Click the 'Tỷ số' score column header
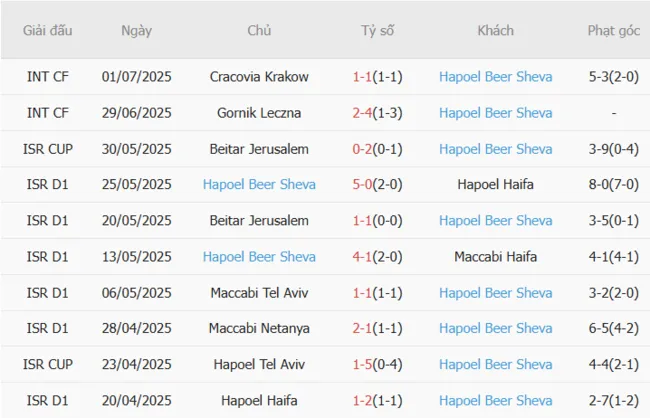The width and height of the screenshot is (650, 418). point(377,31)
